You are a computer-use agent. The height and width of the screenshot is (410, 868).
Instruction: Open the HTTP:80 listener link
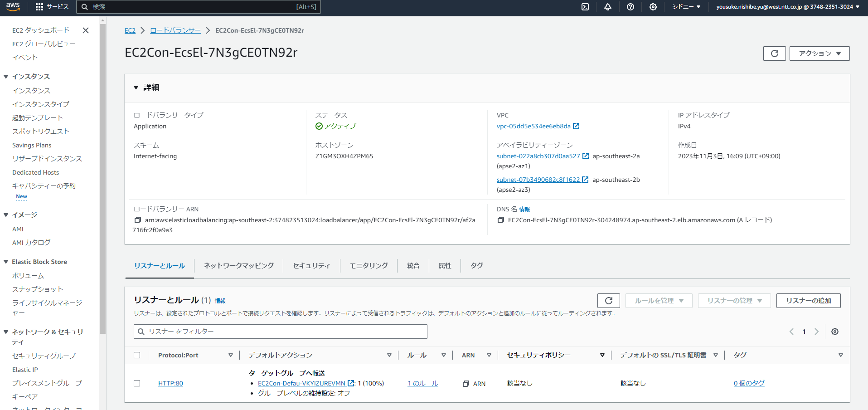point(170,383)
